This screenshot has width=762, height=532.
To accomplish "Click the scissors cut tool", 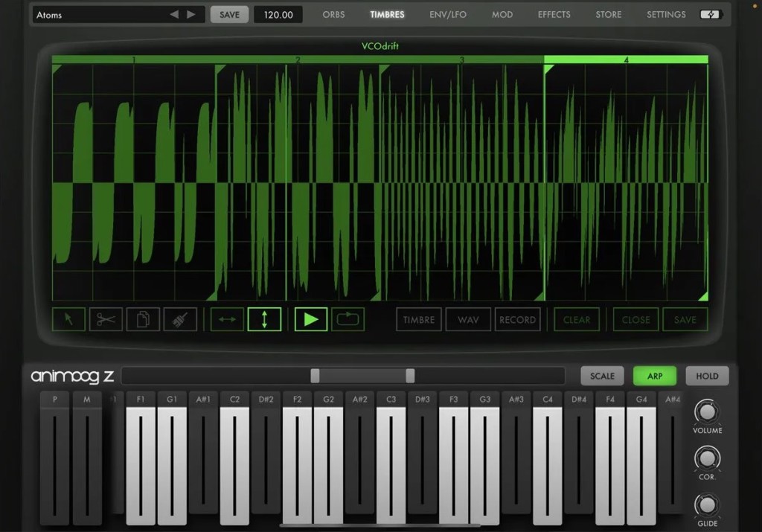I will click(106, 319).
